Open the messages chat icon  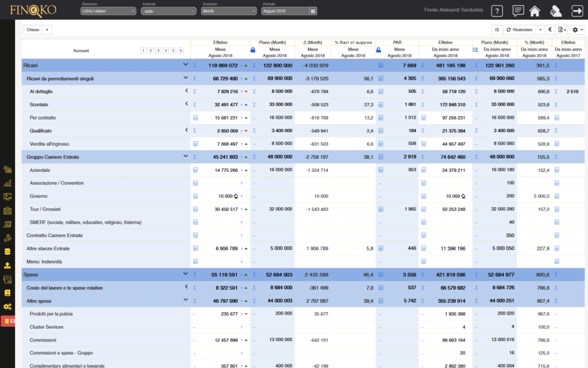coord(518,11)
